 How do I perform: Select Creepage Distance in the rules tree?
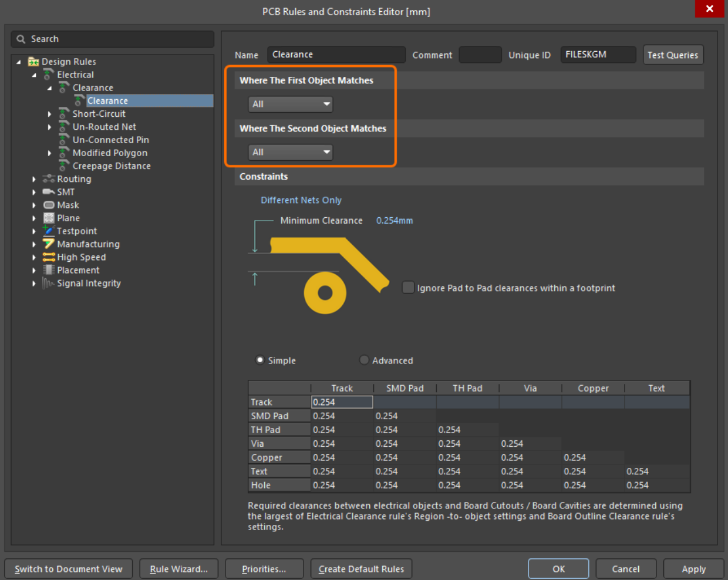click(x=112, y=166)
